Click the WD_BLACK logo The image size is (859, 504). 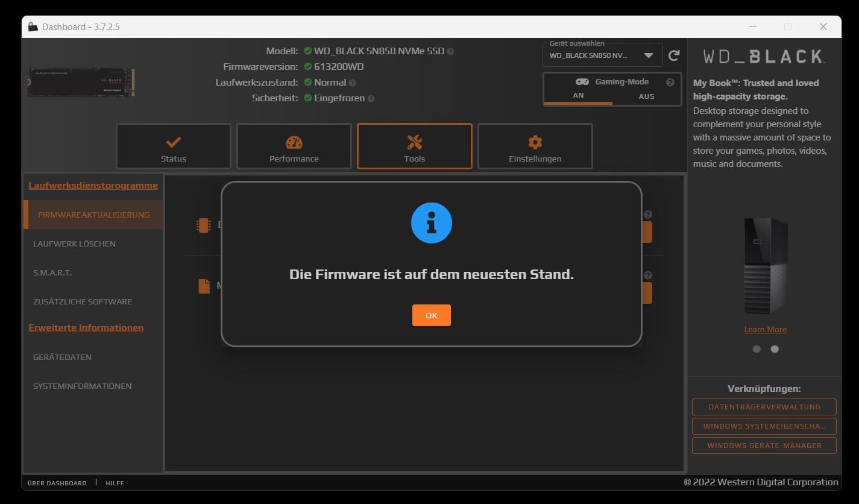tap(764, 57)
